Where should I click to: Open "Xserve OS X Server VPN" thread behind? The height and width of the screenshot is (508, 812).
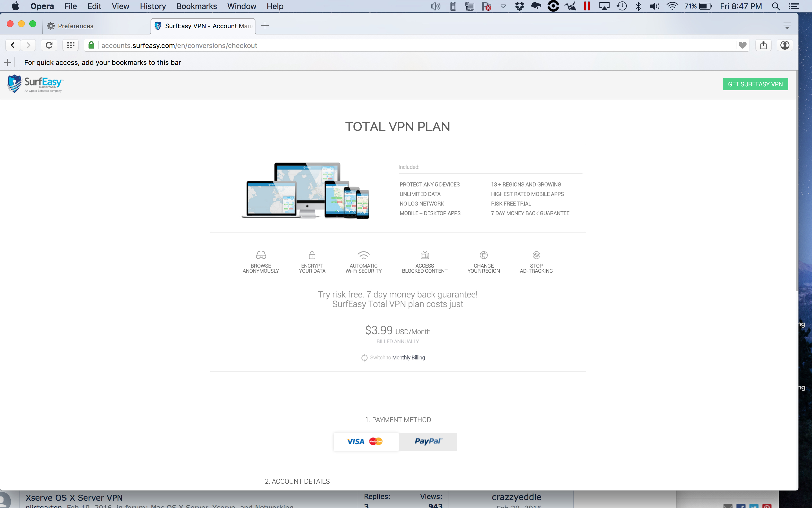(74, 498)
